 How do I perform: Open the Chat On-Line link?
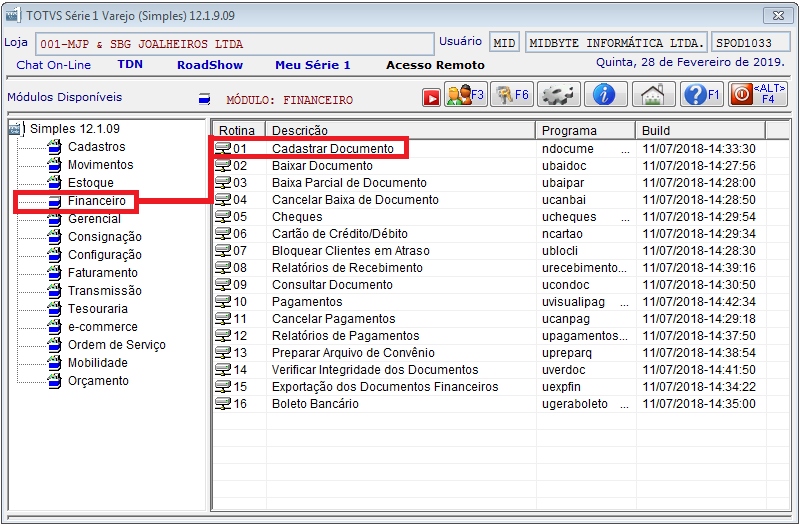[x=54, y=65]
